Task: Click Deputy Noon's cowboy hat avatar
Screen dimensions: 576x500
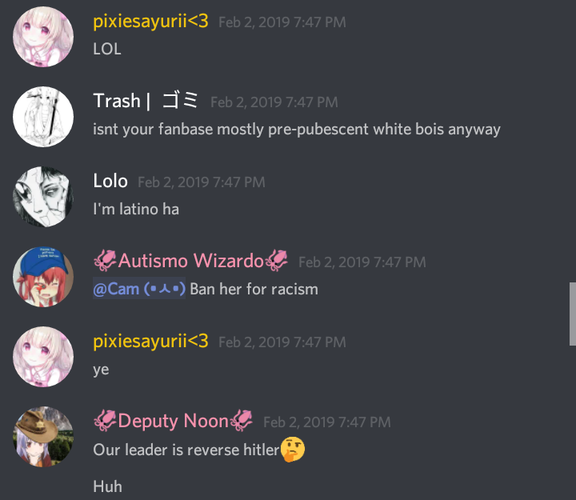Action: pos(43,437)
